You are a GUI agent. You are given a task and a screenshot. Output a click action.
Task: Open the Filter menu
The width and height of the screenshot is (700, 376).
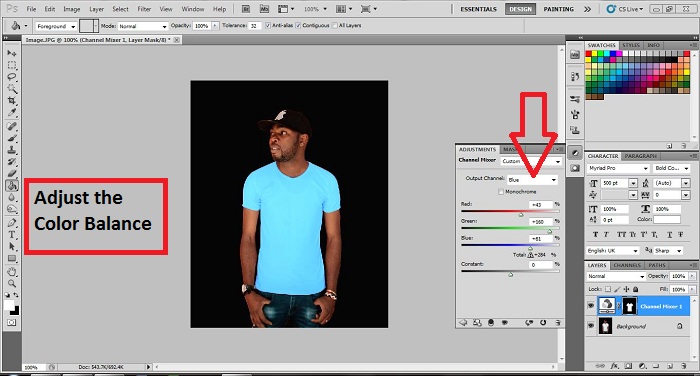point(144,9)
